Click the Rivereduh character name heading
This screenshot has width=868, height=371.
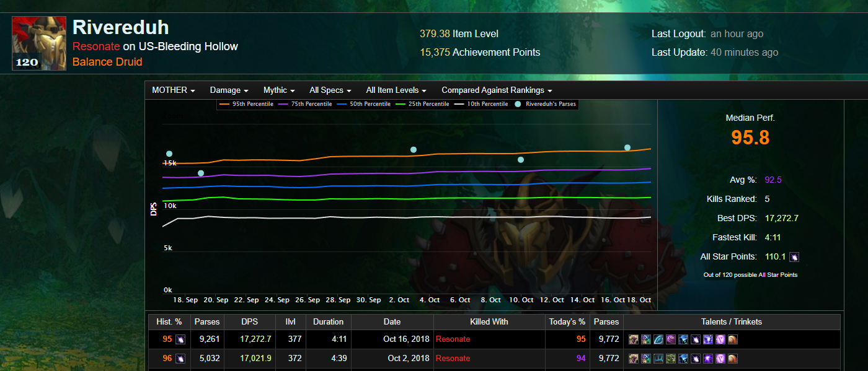(x=121, y=27)
